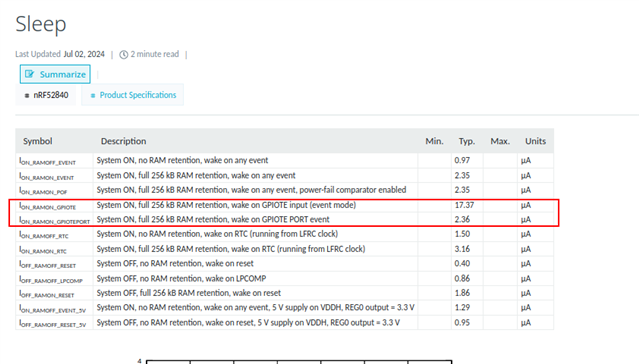The width and height of the screenshot is (639, 364).
Task: Click the 'Symbol' column header
Action: (37, 141)
